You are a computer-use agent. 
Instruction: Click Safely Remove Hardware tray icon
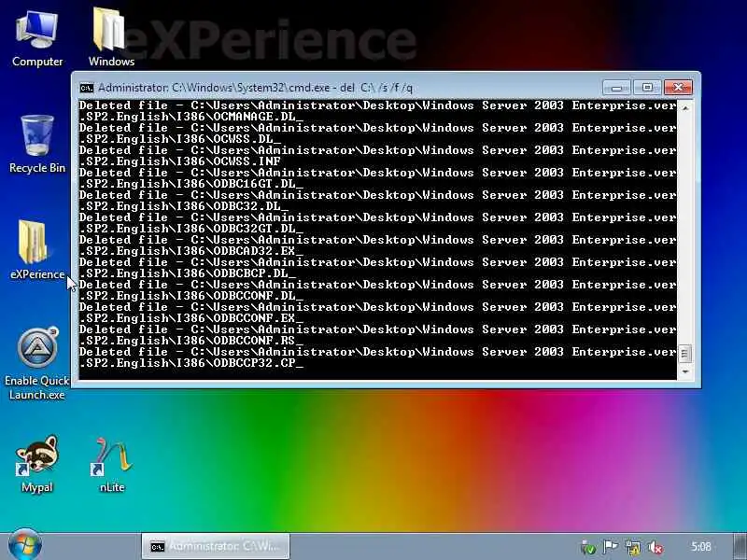click(589, 547)
